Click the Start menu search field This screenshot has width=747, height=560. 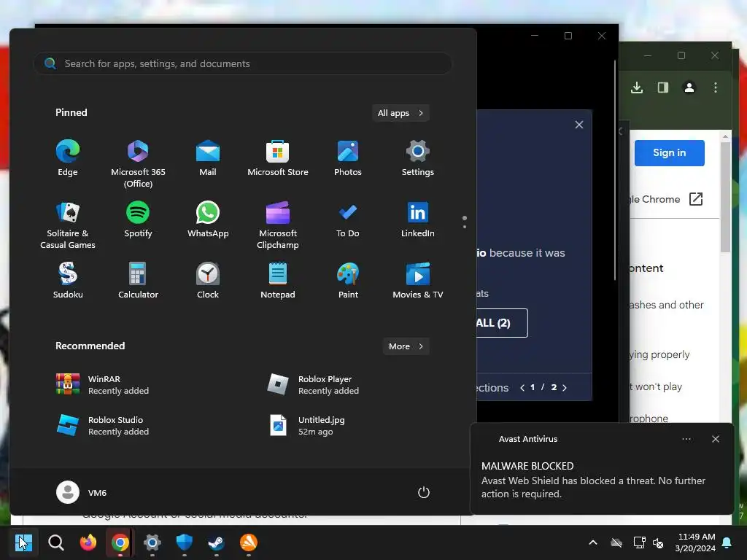coord(242,63)
